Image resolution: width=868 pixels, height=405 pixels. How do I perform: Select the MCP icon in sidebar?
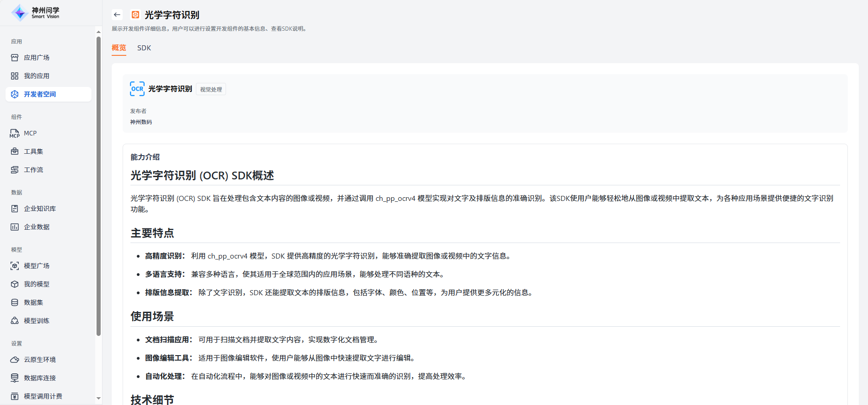(15, 134)
